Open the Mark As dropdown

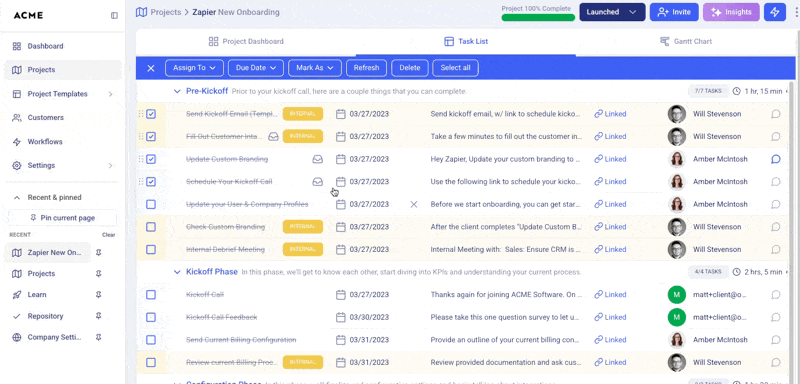(x=315, y=68)
